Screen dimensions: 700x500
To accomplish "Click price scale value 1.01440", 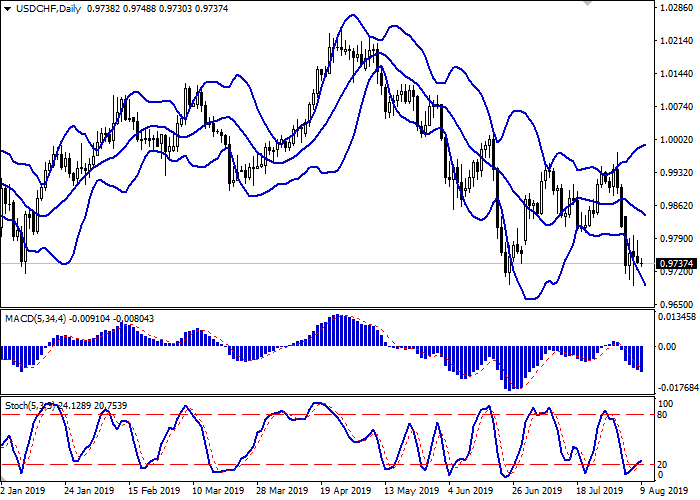I will click(677, 74).
